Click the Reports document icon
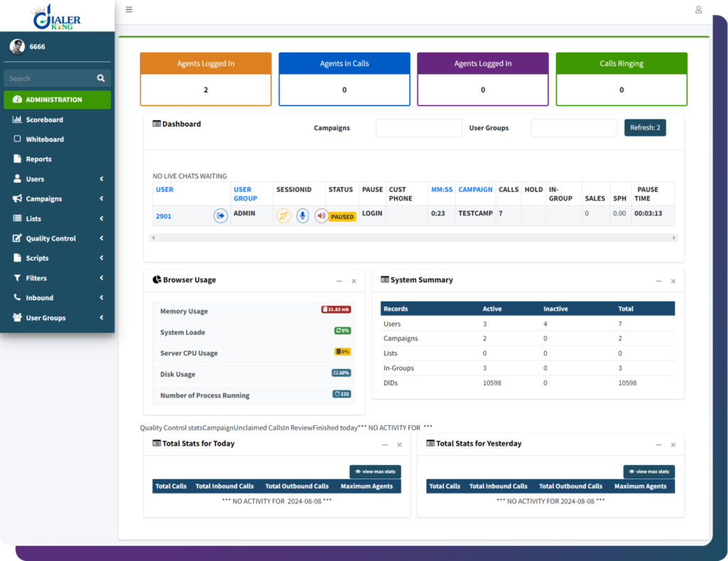Viewport: 728px width, 561px height. [17, 159]
